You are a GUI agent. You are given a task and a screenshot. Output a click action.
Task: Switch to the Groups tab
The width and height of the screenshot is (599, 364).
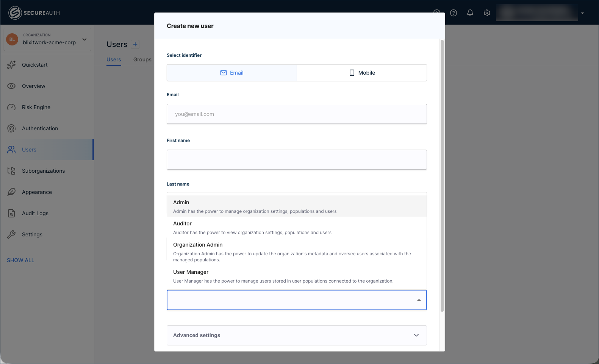[x=142, y=59]
